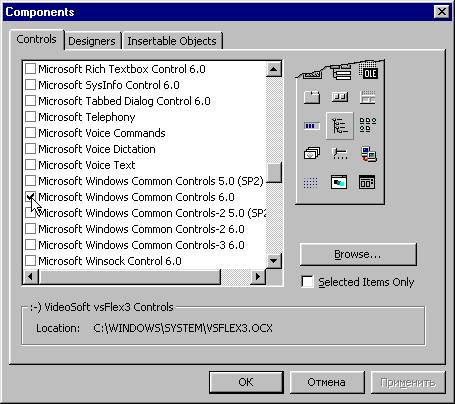
Task: Click the Toolbar control icon with two buttons
Action: [x=340, y=97]
